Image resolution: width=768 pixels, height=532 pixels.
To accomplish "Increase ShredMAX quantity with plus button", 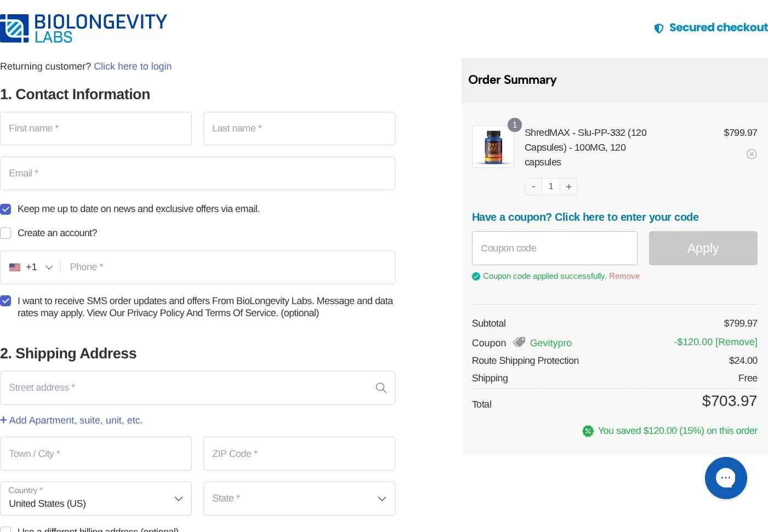I will pyautogui.click(x=568, y=186).
